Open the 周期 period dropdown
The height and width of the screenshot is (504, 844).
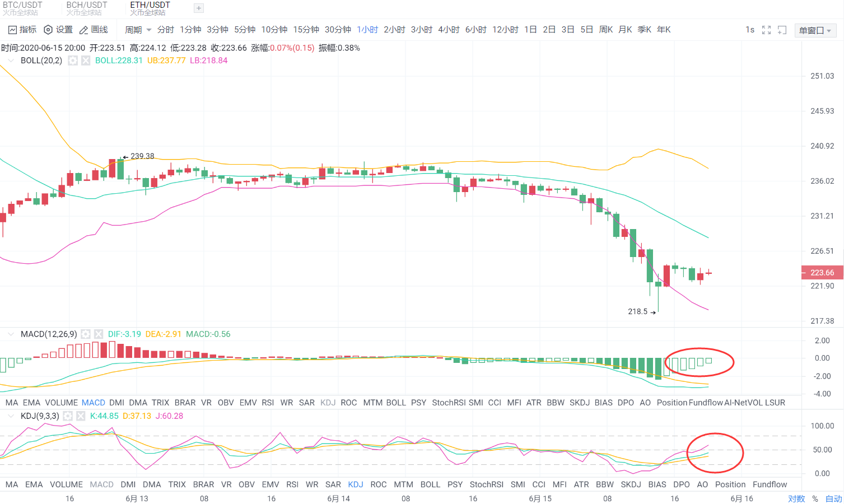pyautogui.click(x=138, y=30)
